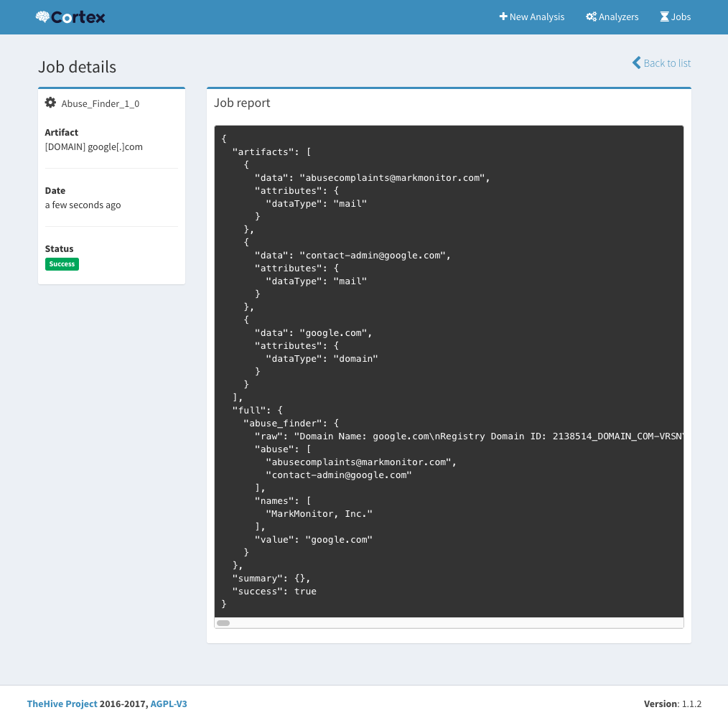Image resolution: width=728 pixels, height=720 pixels.
Task: Click the gear icon next to Abuse_Finder_1_0
Action: click(x=50, y=103)
